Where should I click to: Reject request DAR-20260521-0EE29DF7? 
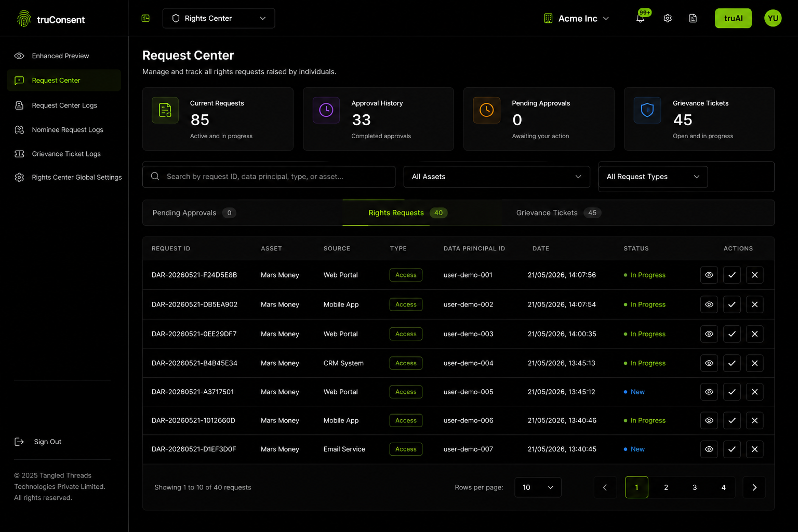(x=755, y=334)
